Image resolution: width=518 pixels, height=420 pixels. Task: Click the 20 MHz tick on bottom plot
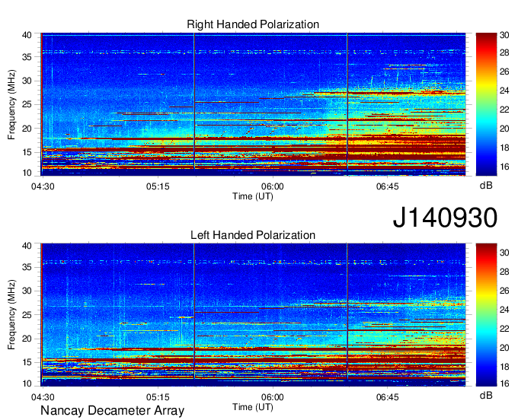pyautogui.click(x=27, y=339)
